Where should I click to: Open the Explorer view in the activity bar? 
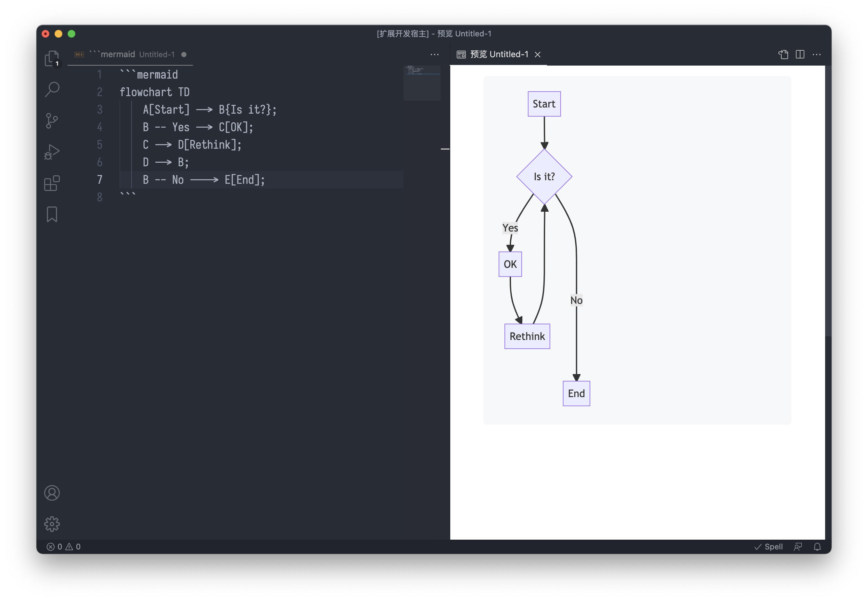coord(52,58)
